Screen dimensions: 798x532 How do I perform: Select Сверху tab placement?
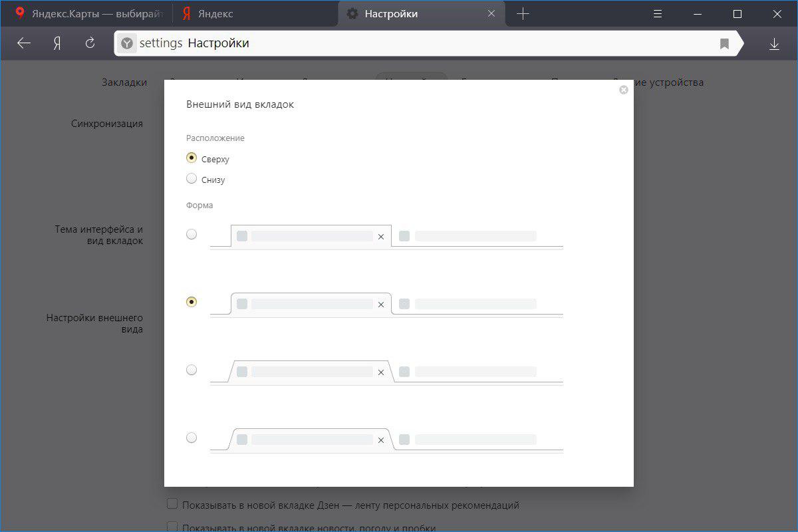tap(192, 158)
